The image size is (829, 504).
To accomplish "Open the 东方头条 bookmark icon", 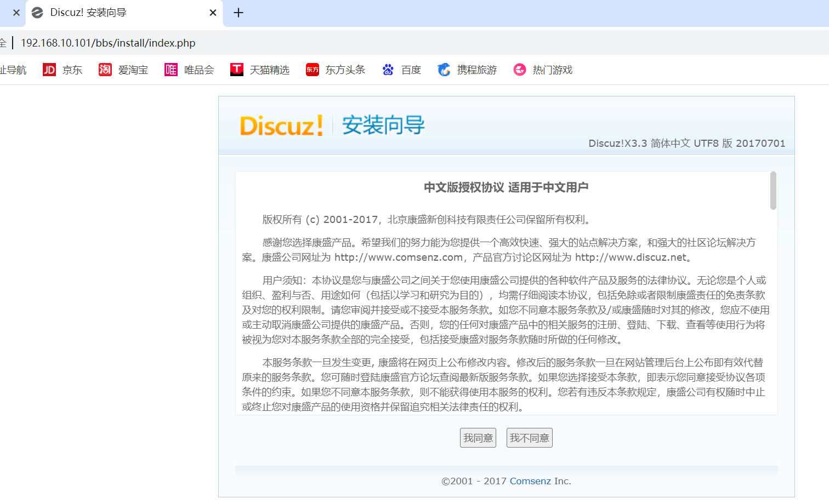I will coord(313,70).
